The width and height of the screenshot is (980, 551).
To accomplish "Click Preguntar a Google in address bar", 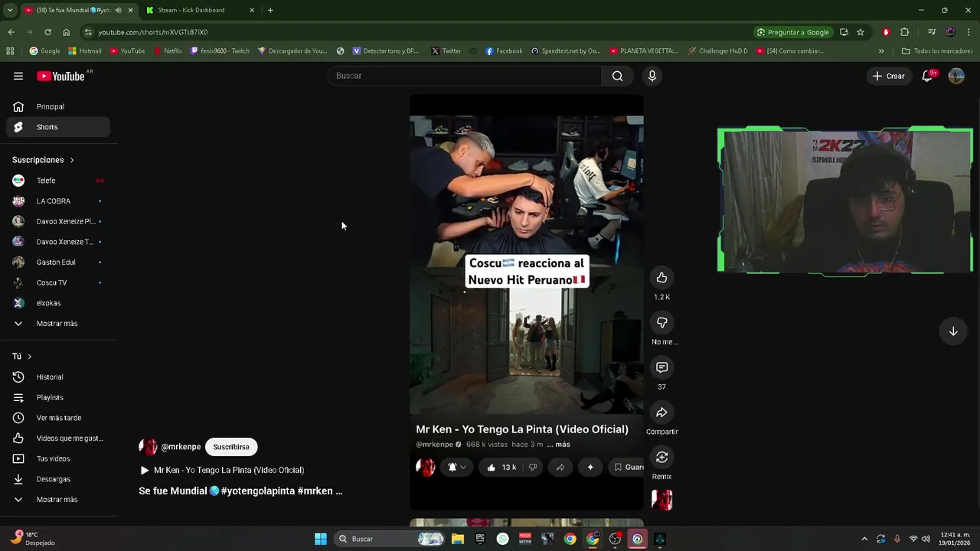I will pyautogui.click(x=792, y=32).
